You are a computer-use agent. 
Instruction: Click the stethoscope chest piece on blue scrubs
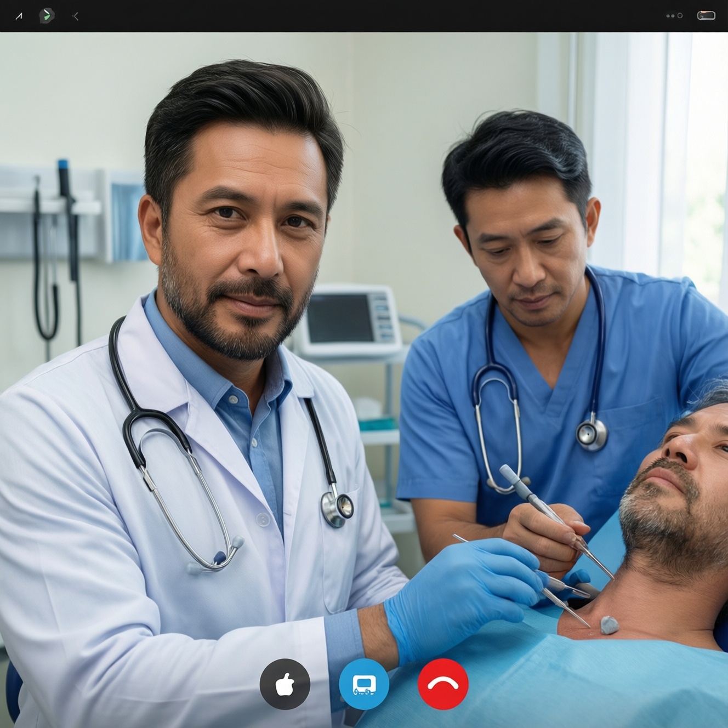(x=592, y=434)
